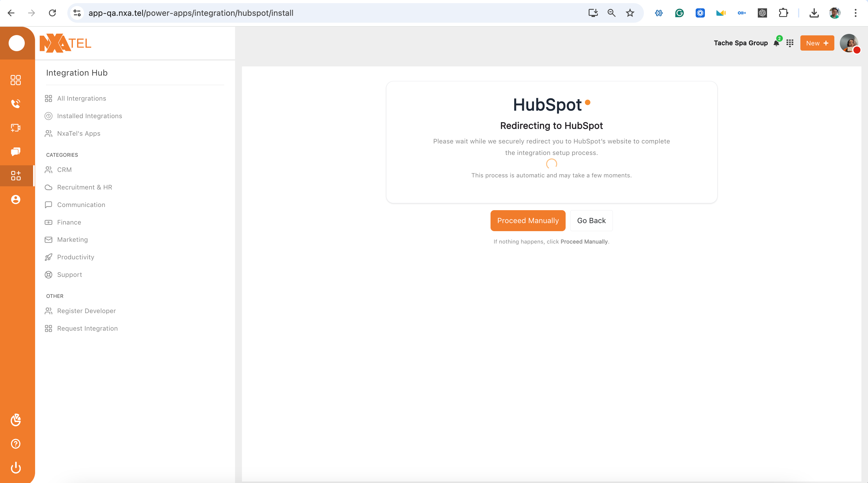868x483 pixels.
Task: Reload the page with refresh icon
Action: coord(52,13)
